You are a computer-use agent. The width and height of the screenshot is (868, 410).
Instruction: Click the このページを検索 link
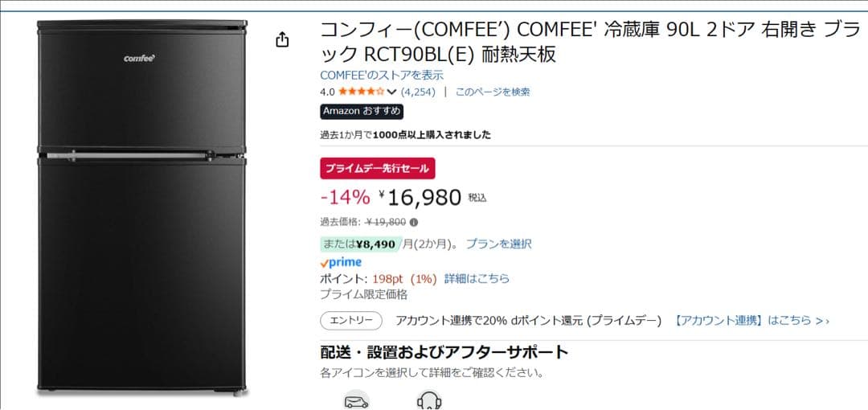(x=493, y=92)
